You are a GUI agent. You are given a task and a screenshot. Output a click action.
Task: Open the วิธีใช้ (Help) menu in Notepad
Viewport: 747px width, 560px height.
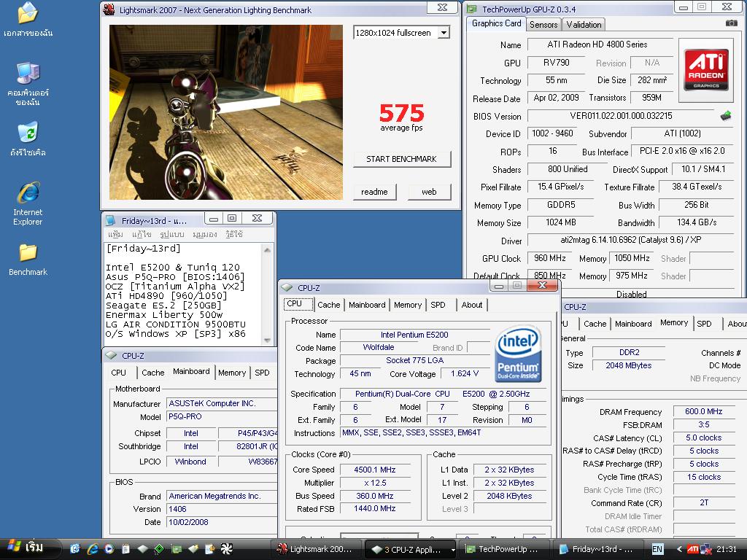click(234, 234)
